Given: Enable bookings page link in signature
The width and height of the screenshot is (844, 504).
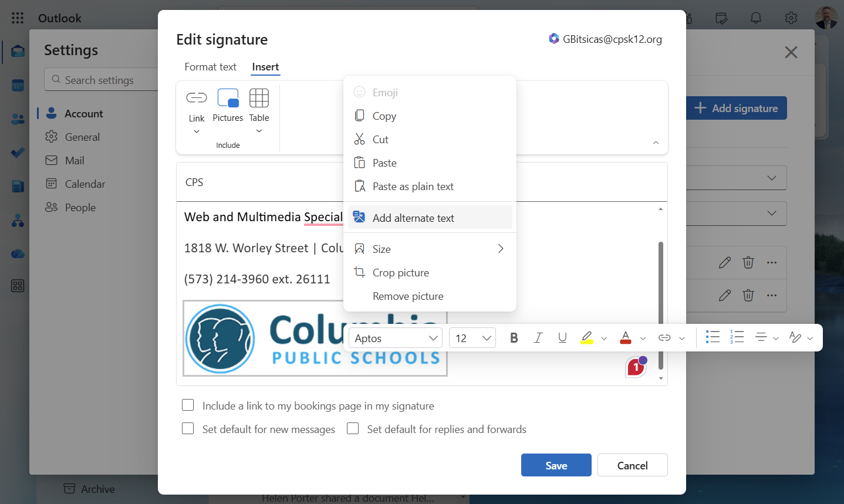Looking at the screenshot, I should click(x=188, y=405).
